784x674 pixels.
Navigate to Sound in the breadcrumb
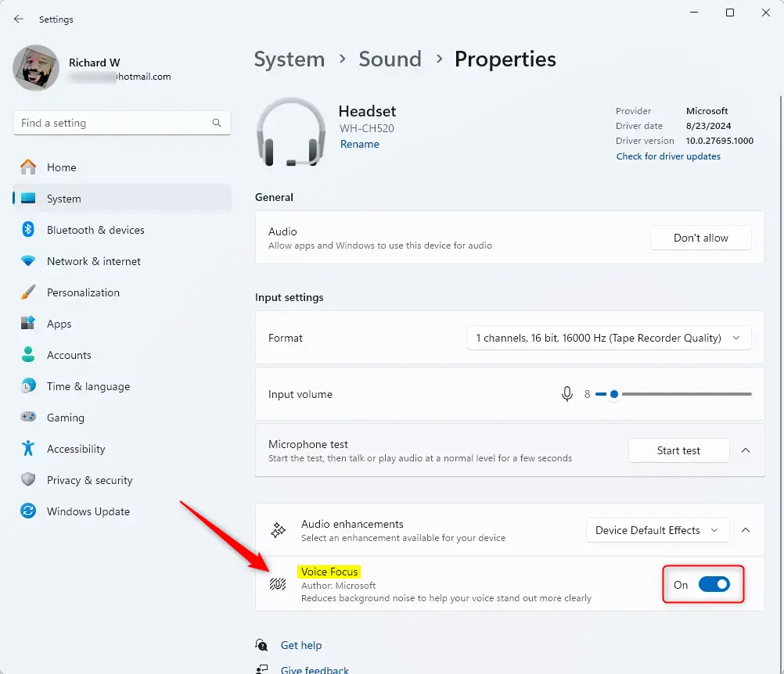pos(390,59)
